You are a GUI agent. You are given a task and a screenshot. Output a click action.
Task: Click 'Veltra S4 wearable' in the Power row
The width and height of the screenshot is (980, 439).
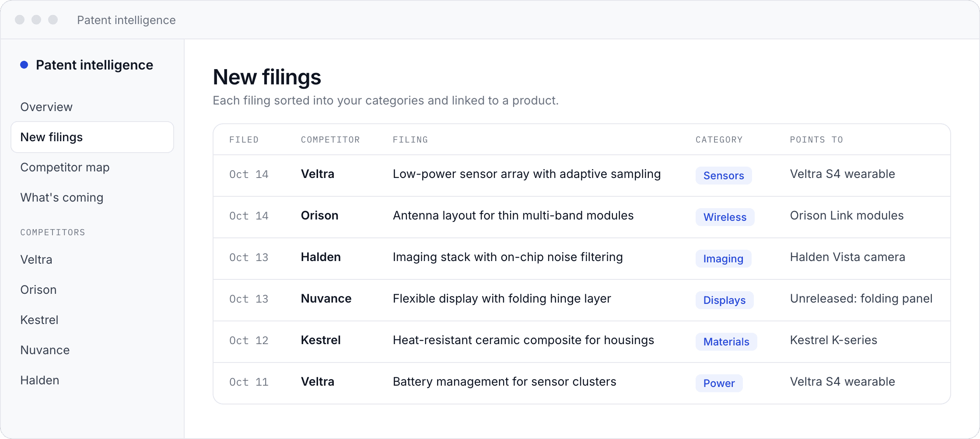click(x=842, y=382)
